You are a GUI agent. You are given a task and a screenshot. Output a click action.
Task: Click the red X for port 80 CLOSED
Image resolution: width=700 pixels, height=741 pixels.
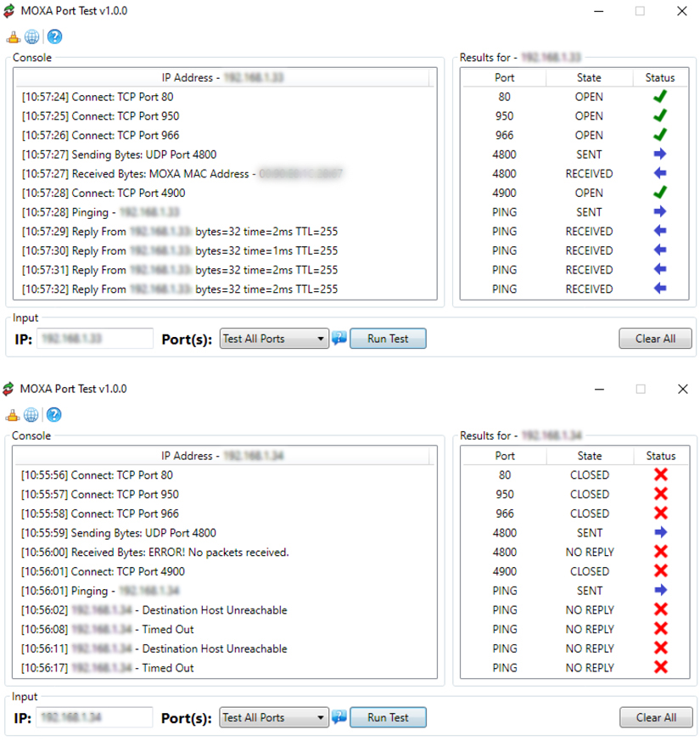(661, 474)
